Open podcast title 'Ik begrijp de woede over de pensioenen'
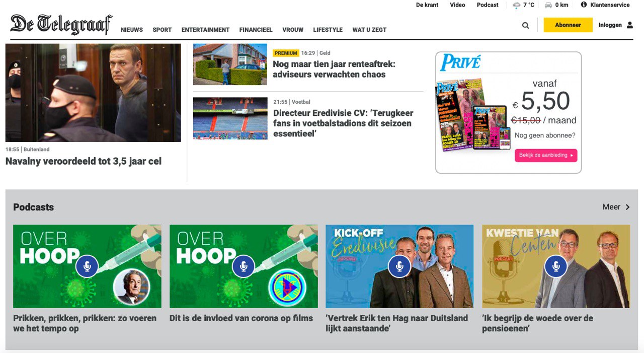 537,323
